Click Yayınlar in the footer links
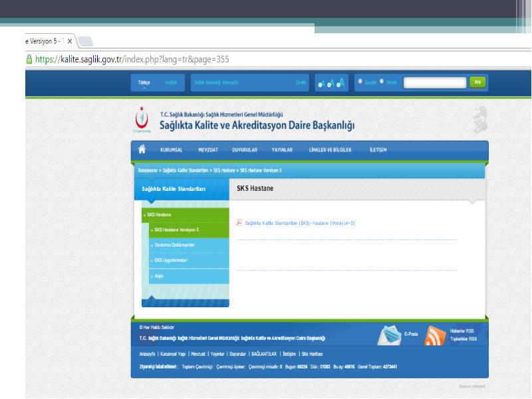 (217, 354)
